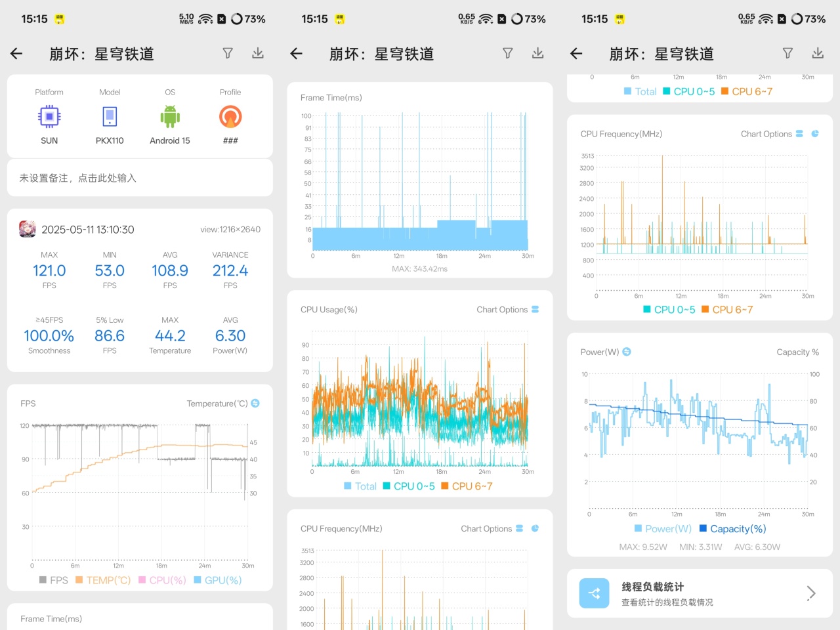Toggle the FPS series legend entry
Image resolution: width=840 pixels, height=630 pixels.
coord(54,580)
